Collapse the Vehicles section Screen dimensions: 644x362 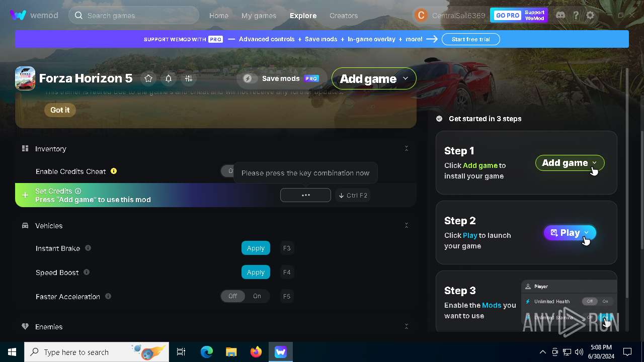[x=407, y=225]
